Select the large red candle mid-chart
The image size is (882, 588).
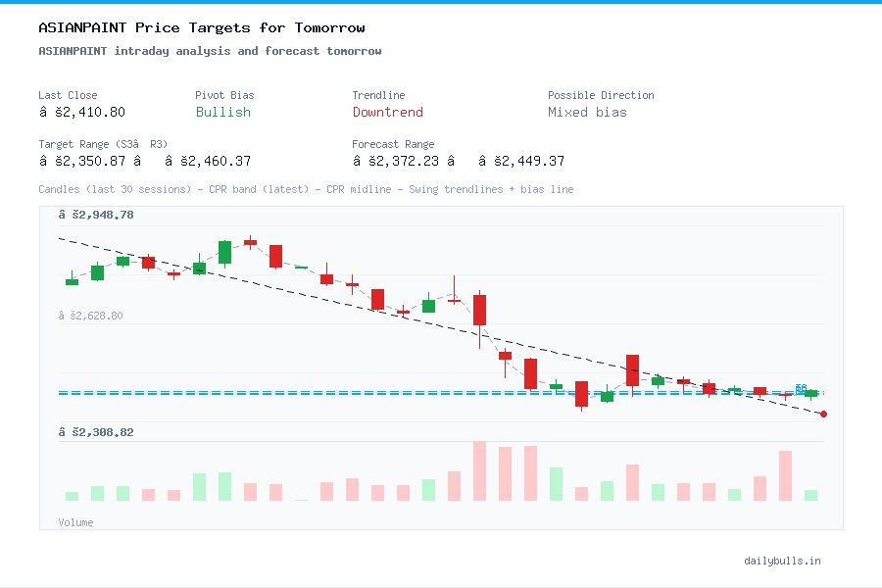pyautogui.click(x=478, y=309)
